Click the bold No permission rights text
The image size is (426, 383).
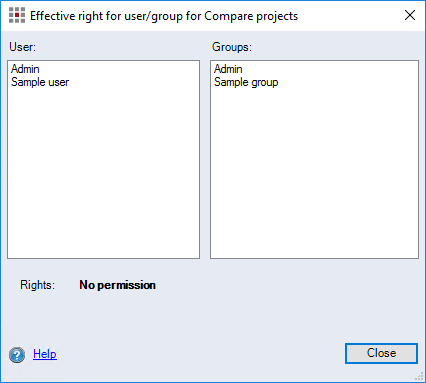click(117, 285)
